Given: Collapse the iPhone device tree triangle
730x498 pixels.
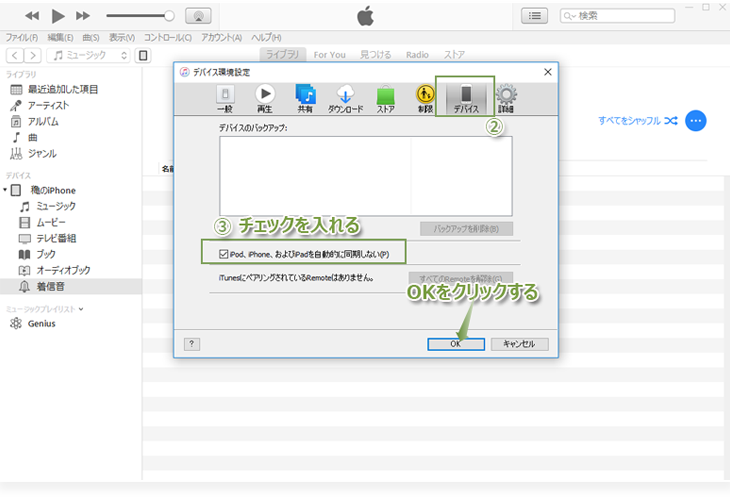Looking at the screenshot, I should point(5,190).
